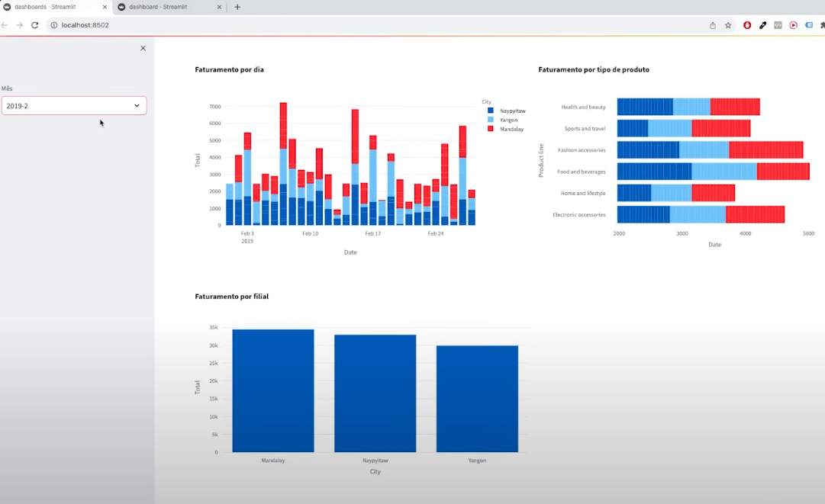Click the Home and lifestyle stacked bar
Screen dimensions: 825x504
(x=675, y=193)
